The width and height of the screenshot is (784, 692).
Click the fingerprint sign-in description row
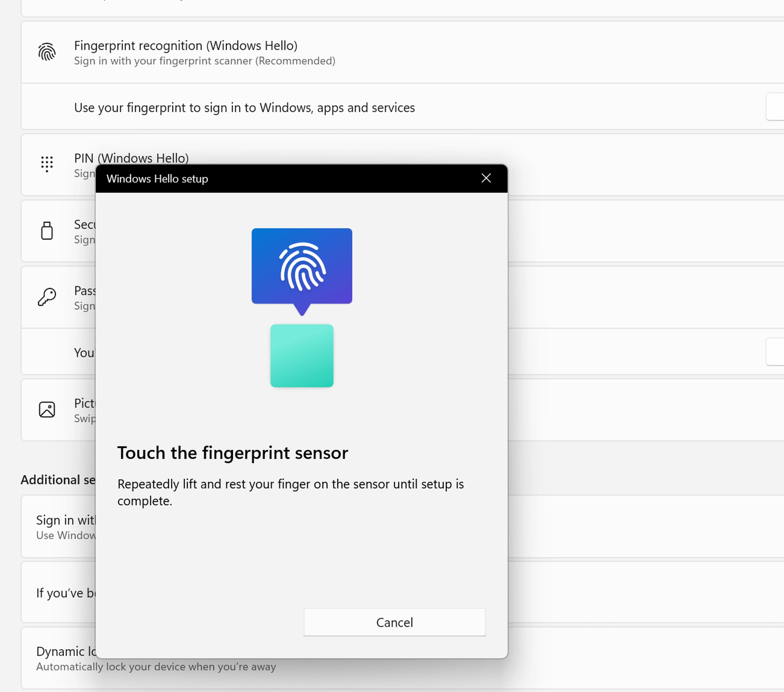click(x=244, y=108)
